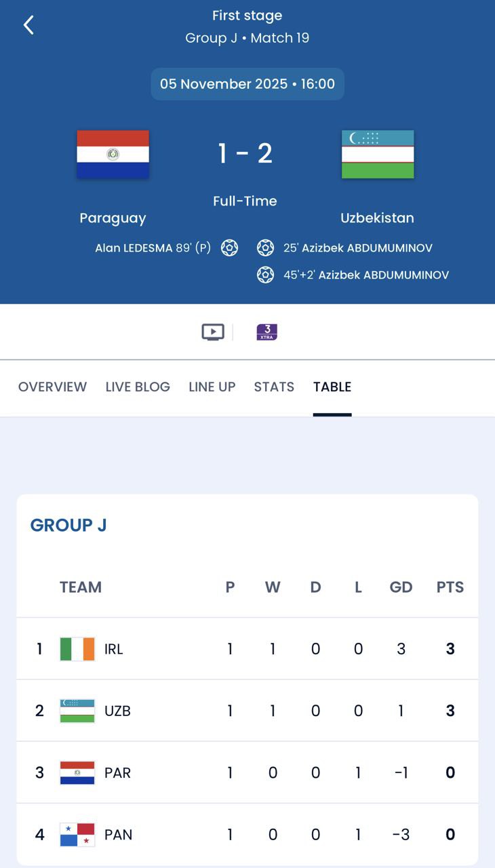Tap the Uzbekistan flag in match header
495x868 pixels.
pyautogui.click(x=378, y=155)
